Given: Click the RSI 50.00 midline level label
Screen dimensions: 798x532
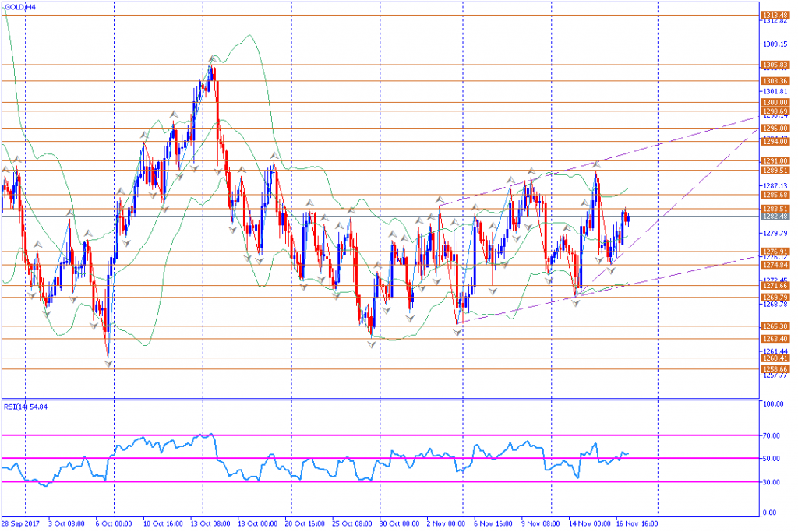Looking at the screenshot, I should tap(772, 459).
